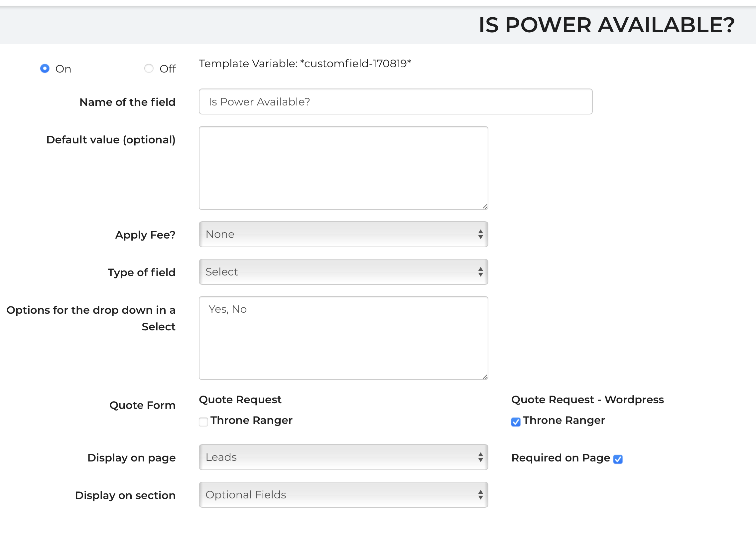756x533 pixels.
Task: Click the Apply Fee dropdown arrows icon
Action: click(480, 234)
